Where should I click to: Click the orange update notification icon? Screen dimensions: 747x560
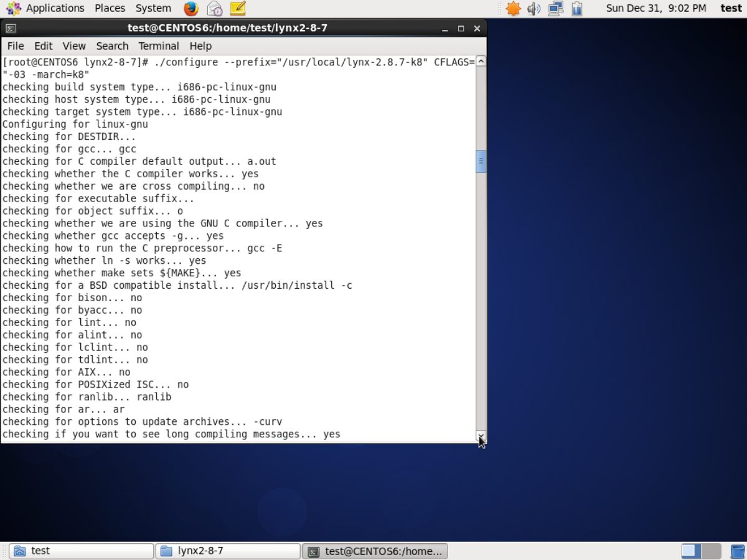(x=513, y=9)
